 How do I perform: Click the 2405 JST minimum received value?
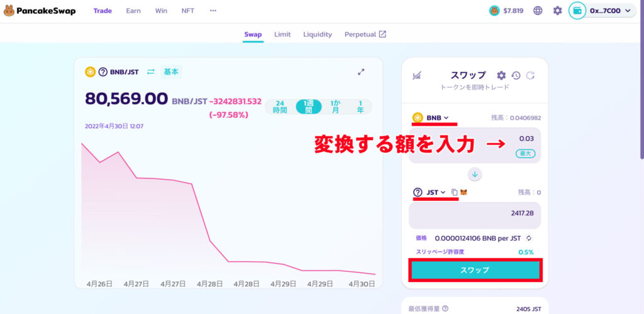pyautogui.click(x=529, y=309)
